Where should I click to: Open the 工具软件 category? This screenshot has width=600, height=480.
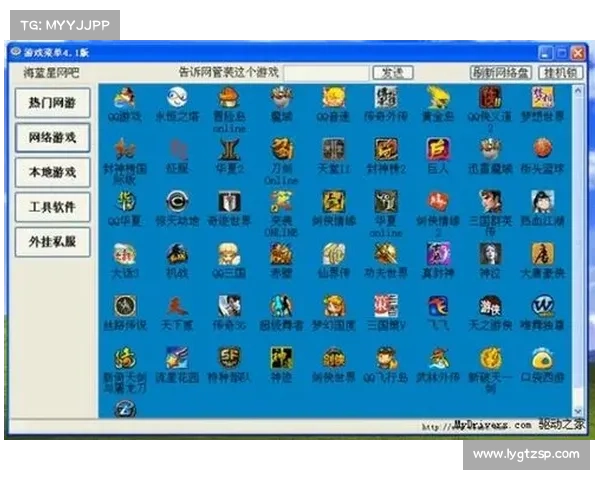(52, 207)
